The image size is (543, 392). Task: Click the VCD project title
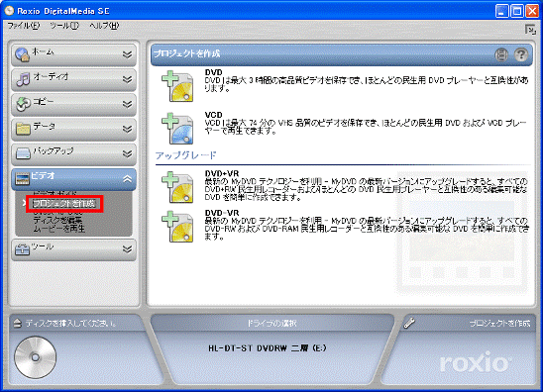(x=213, y=115)
